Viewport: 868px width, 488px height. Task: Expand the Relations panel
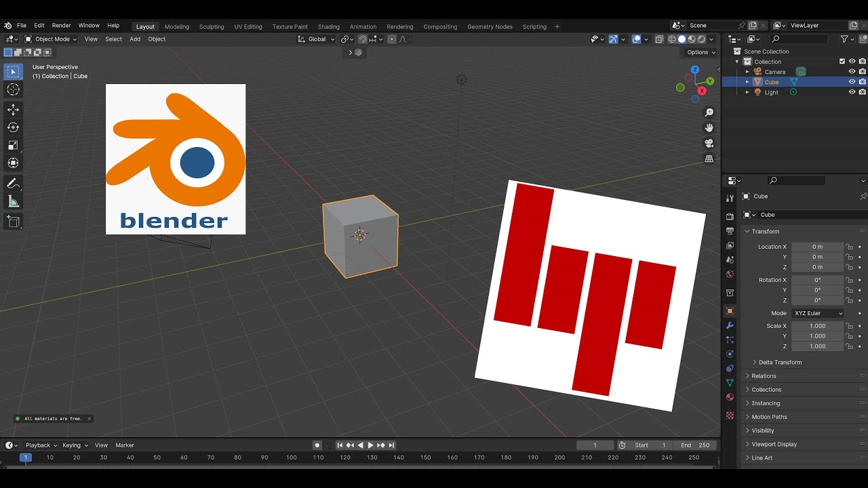pos(764,376)
